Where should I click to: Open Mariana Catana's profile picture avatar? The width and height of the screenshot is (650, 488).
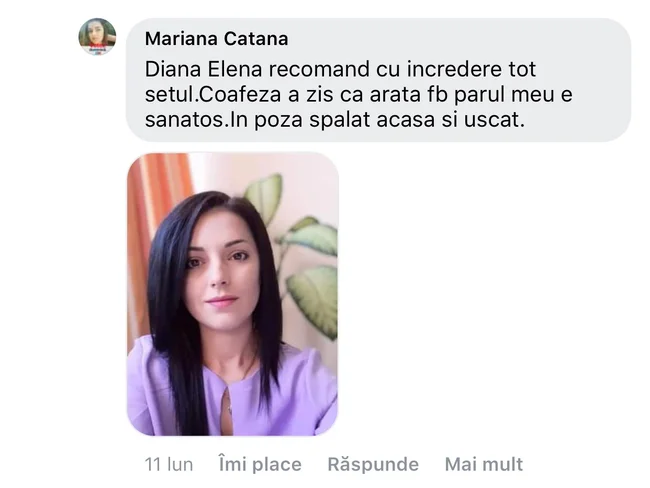pyautogui.click(x=97, y=36)
